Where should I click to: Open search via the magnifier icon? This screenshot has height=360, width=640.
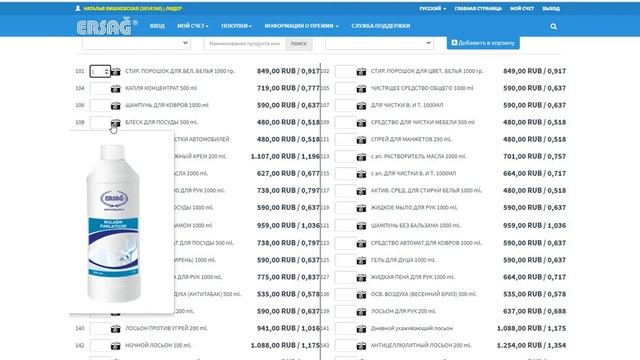pyautogui.click(x=553, y=27)
